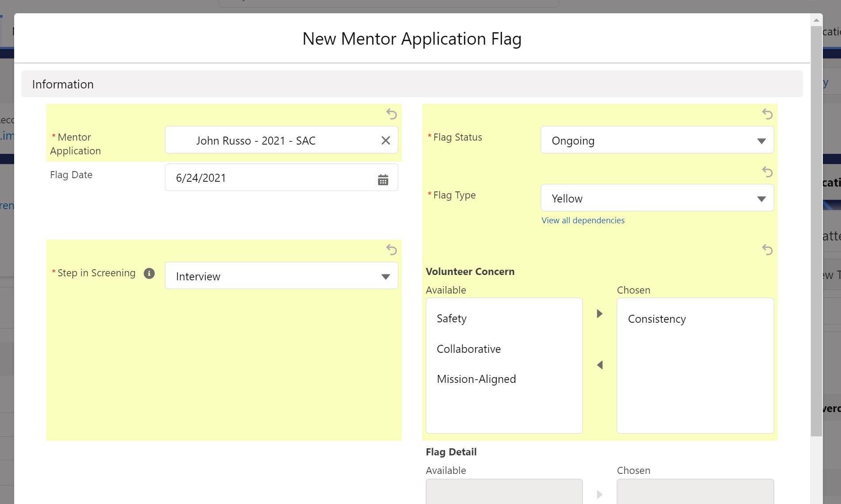Viewport: 841px width, 504px height.
Task: Move selected concern to Chosen list
Action: [600, 314]
